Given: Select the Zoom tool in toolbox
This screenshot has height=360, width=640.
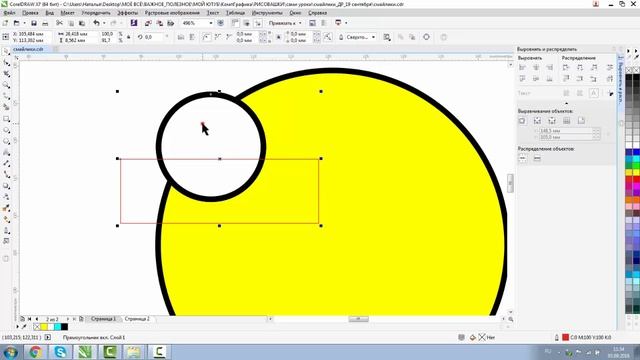Looking at the screenshot, I should click(7, 85).
